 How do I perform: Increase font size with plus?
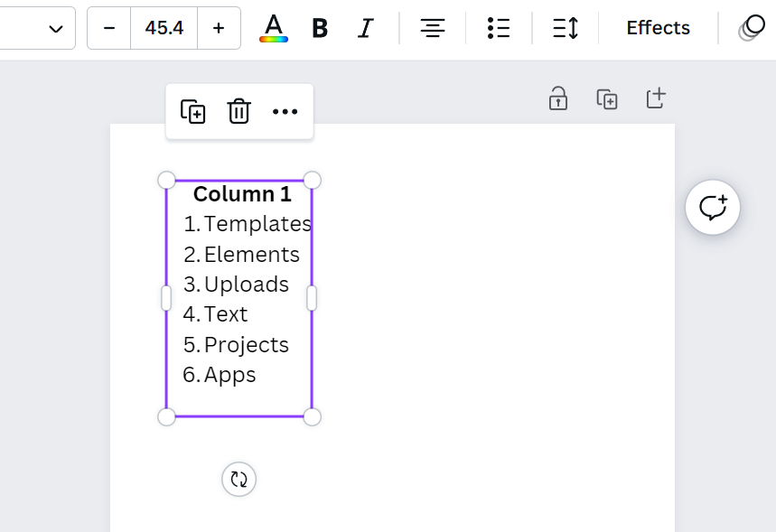click(219, 28)
